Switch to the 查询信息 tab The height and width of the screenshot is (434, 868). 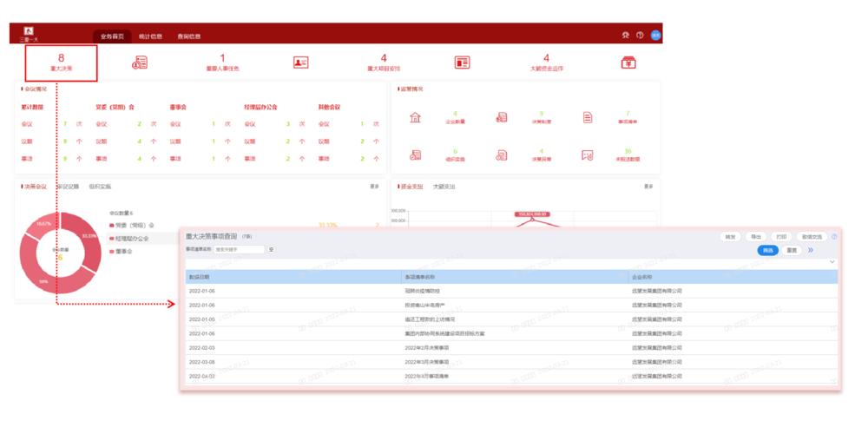[x=188, y=36]
